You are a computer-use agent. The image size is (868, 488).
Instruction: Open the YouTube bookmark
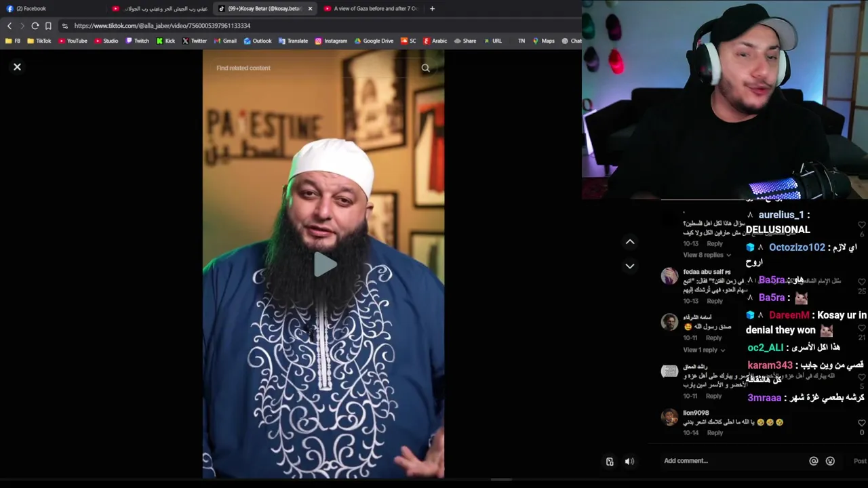(73, 41)
